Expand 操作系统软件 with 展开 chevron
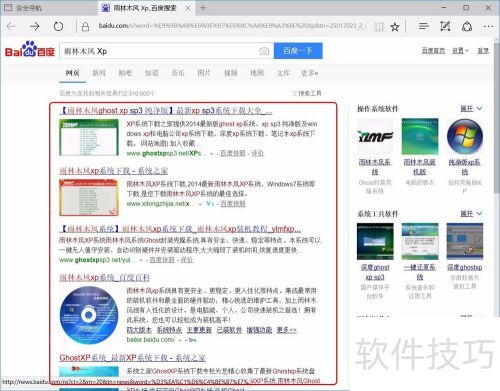This screenshot has height=391, width=500. [471, 108]
